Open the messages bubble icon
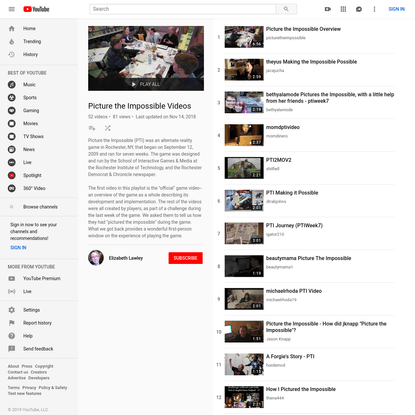The image size is (415, 415). 359,9
